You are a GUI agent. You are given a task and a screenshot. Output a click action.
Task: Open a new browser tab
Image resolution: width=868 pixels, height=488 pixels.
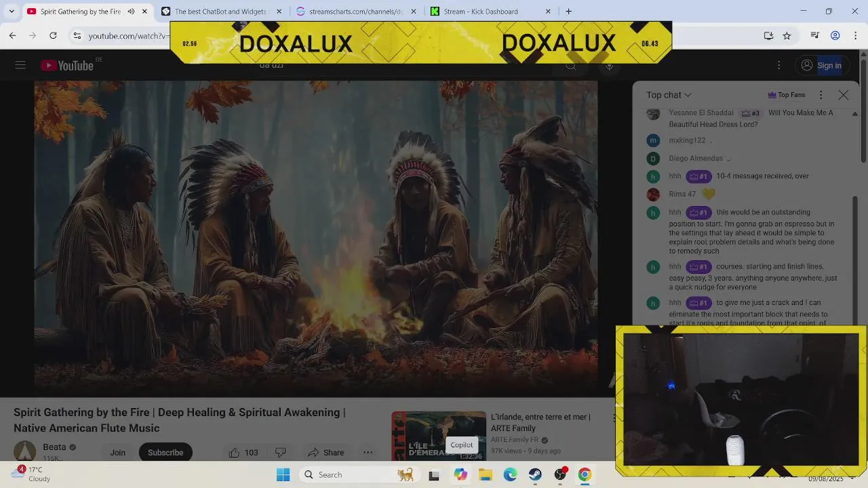pyautogui.click(x=569, y=12)
